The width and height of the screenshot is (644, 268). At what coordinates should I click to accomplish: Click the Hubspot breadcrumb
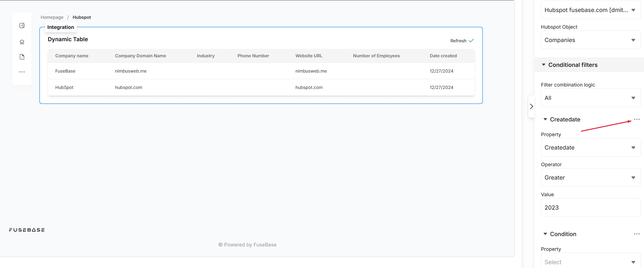point(82,17)
